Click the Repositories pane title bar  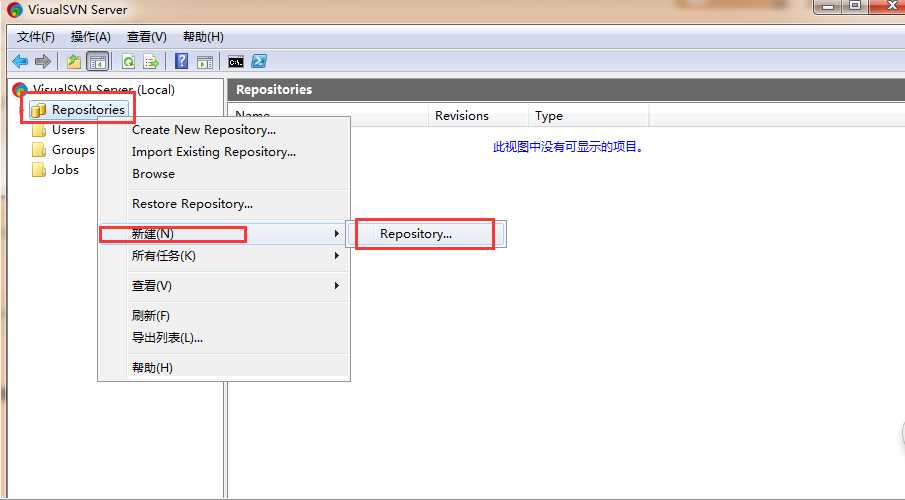(x=566, y=89)
